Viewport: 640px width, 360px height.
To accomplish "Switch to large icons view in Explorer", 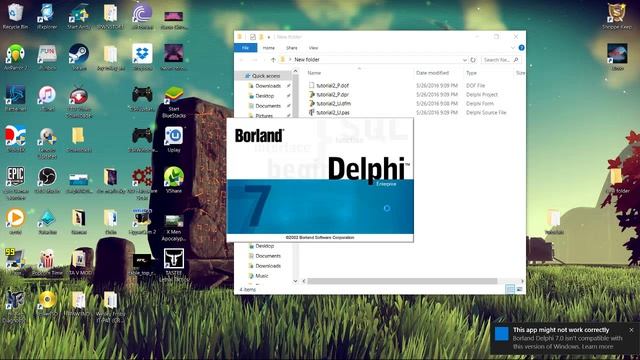I will point(519,289).
